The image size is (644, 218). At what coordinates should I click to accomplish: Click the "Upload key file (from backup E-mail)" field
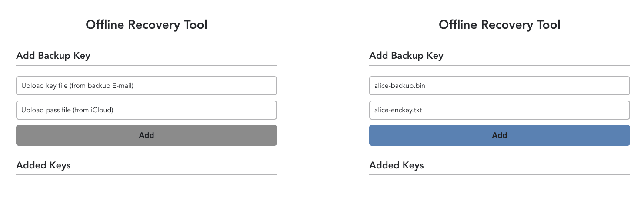coord(146,86)
